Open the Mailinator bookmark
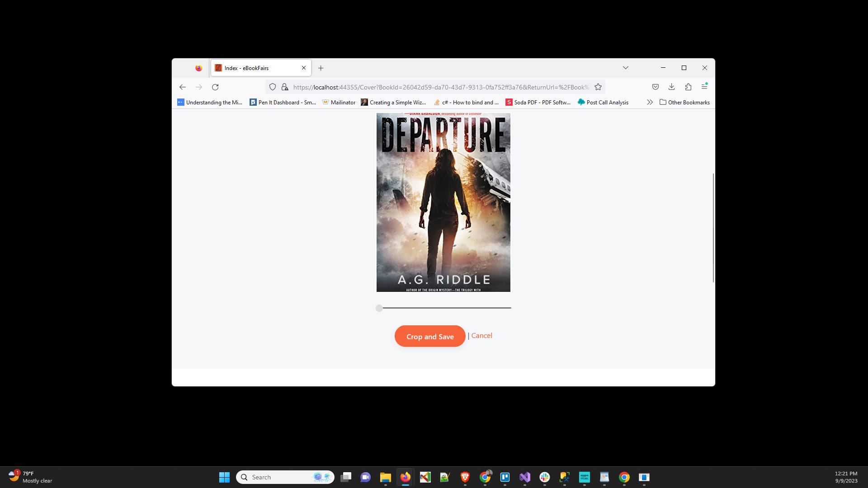 [x=339, y=102]
